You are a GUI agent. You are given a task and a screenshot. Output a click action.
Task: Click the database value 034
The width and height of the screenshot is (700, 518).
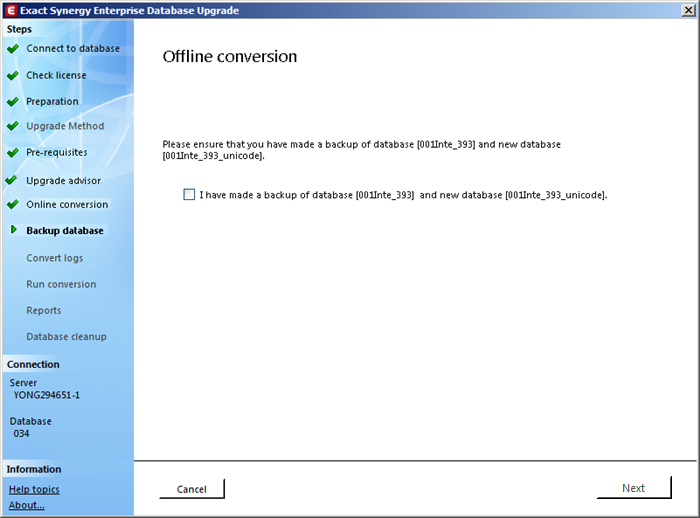21,433
